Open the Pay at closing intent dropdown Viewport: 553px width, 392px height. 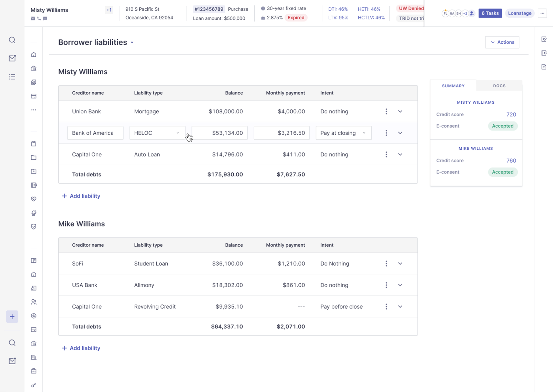tap(343, 133)
